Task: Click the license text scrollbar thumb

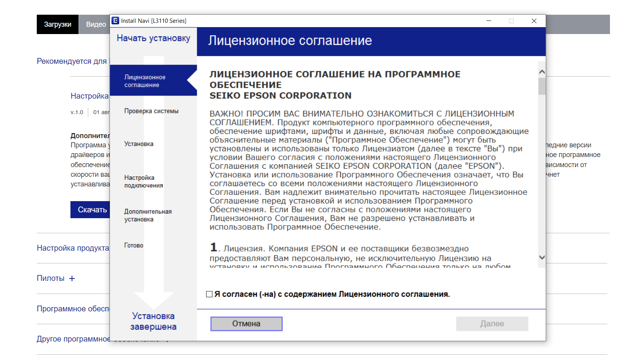Action: coord(542,86)
